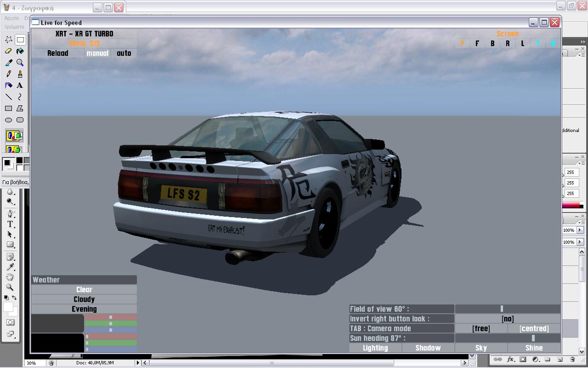Viewport: 588px width, 368px height.
Task: Open the Photoshop status bar info arrow
Action: pos(138,363)
